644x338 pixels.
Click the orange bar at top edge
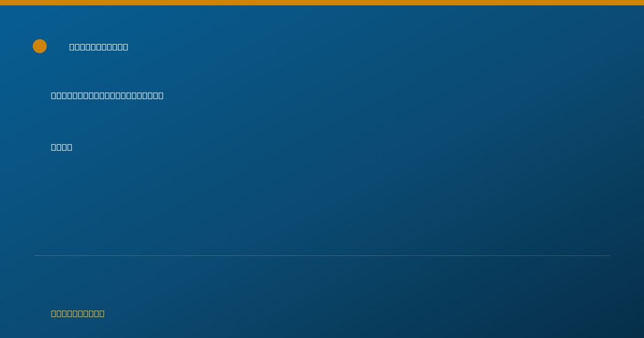pyautogui.click(x=322, y=3)
